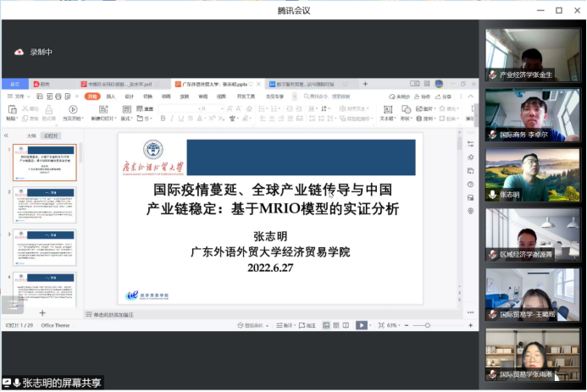Switch slide panel to 幻灯片 view
Image resolution: width=587 pixels, height=392 pixels.
(x=51, y=135)
